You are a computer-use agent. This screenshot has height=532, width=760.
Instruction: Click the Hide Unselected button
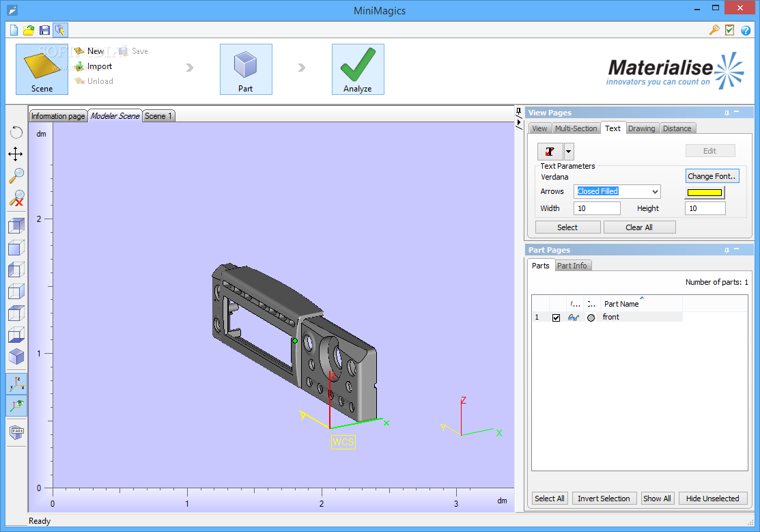click(712, 499)
